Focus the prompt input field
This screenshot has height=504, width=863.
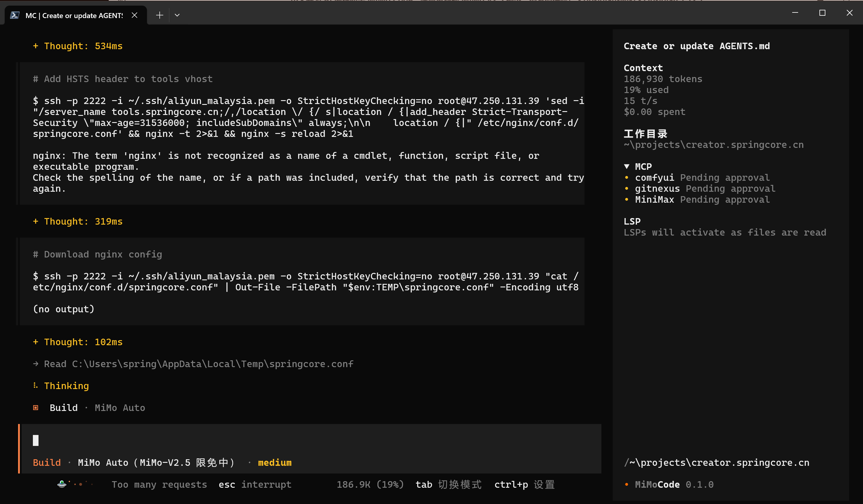coord(310,440)
